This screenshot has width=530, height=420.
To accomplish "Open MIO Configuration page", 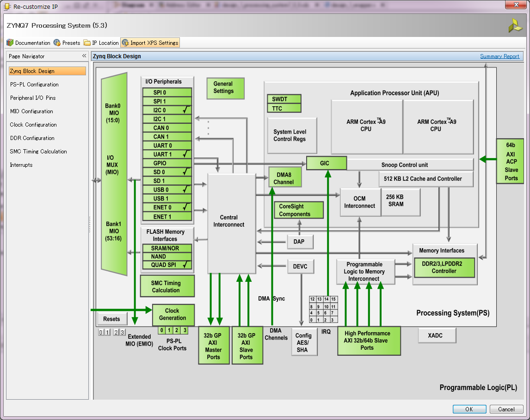I will [x=31, y=111].
